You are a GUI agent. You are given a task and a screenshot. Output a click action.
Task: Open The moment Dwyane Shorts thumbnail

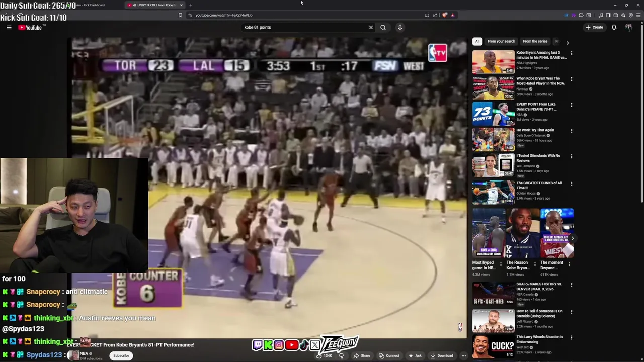pyautogui.click(x=557, y=233)
